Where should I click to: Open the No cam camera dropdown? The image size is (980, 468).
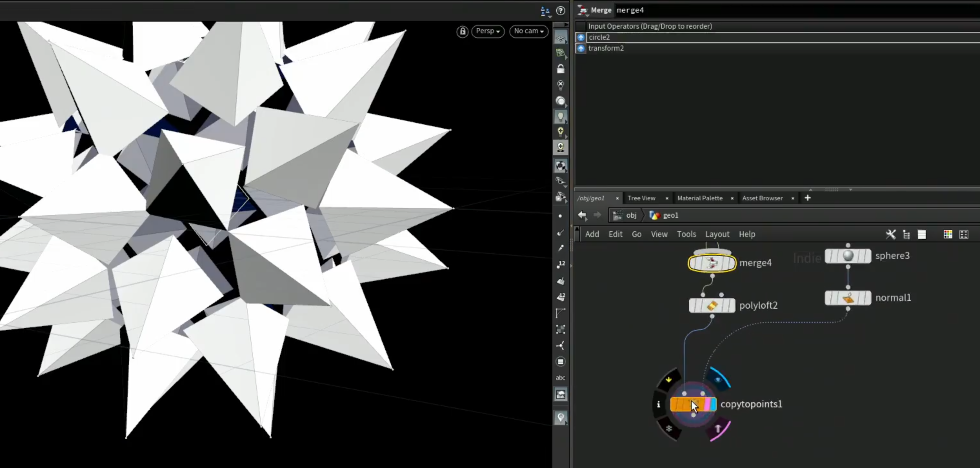529,31
